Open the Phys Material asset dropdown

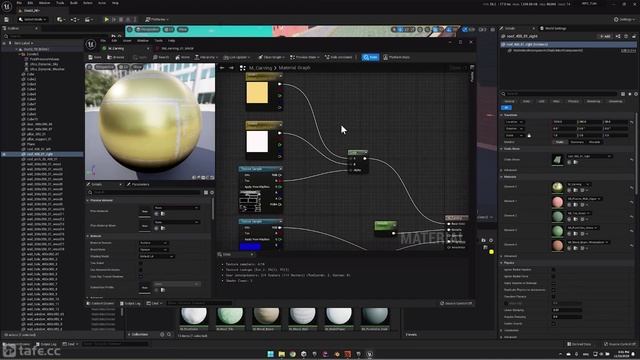click(x=176, y=208)
